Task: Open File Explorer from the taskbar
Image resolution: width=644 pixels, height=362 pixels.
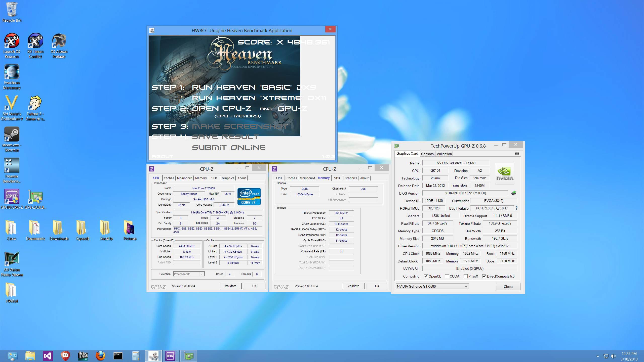Action: 30,356
